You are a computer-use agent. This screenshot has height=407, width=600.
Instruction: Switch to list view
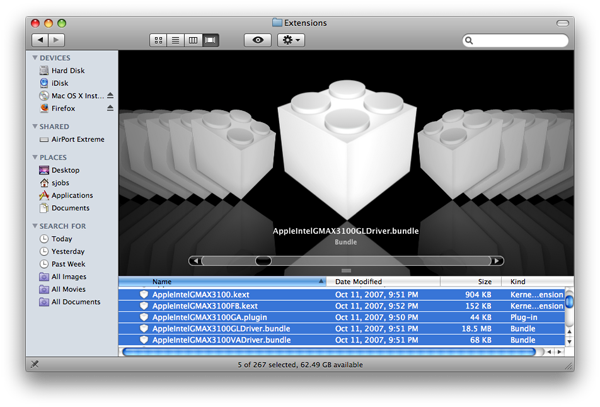[175, 40]
